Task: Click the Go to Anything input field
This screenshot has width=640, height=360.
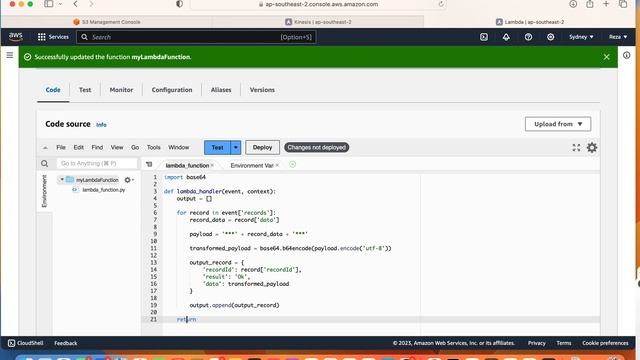Action: (x=97, y=163)
